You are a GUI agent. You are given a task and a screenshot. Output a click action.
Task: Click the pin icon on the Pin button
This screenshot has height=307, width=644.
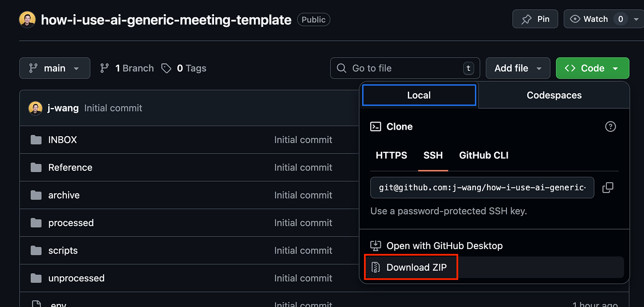coord(526,19)
